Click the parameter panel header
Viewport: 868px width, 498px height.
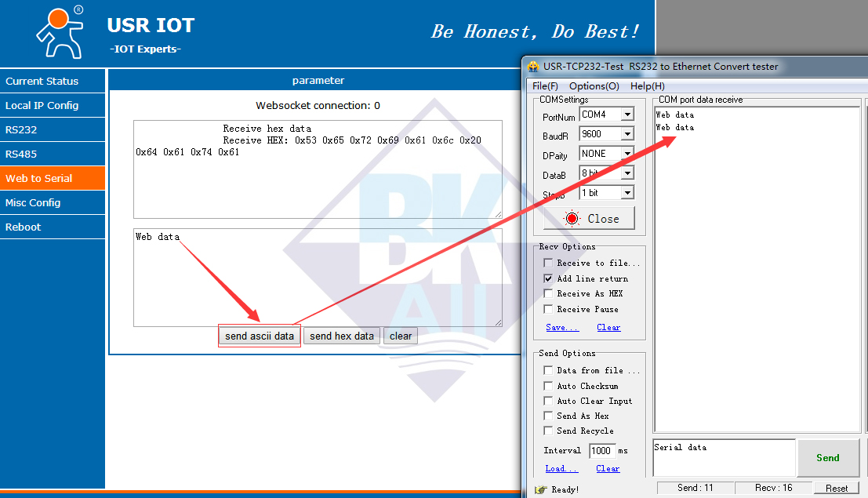[x=318, y=80]
